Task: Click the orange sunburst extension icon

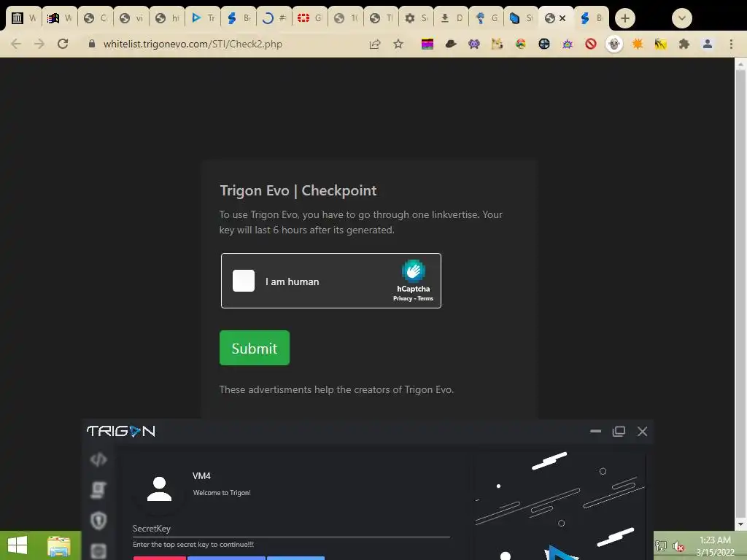Action: click(x=638, y=44)
